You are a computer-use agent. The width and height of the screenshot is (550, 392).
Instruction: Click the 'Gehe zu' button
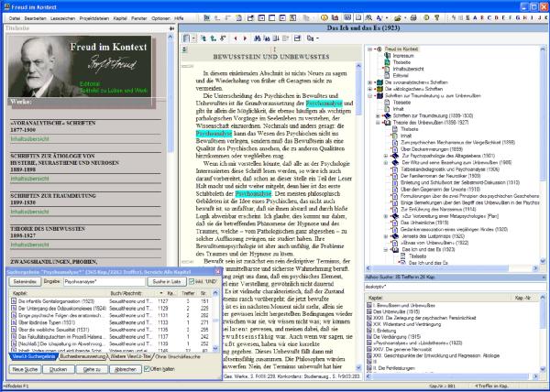[x=92, y=369]
